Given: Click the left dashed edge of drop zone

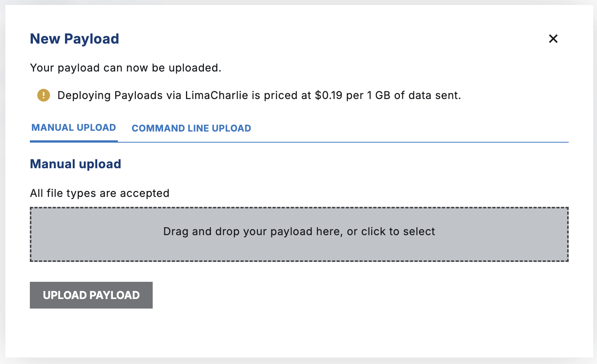Looking at the screenshot, I should (x=31, y=234).
